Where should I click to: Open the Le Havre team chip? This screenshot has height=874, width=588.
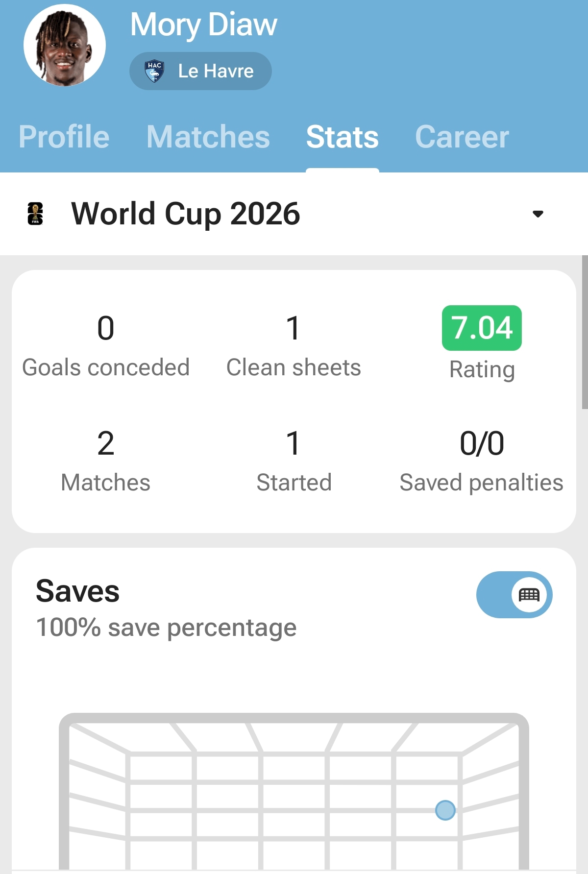pyautogui.click(x=200, y=71)
